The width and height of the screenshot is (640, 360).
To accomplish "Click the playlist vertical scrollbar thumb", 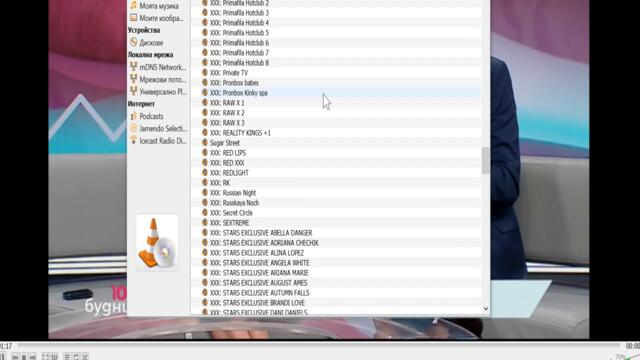I will 485,160.
